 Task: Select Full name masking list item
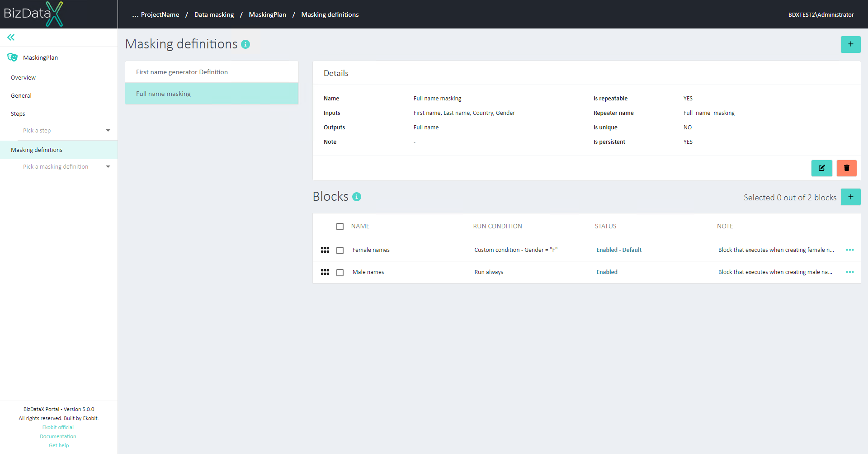point(212,94)
